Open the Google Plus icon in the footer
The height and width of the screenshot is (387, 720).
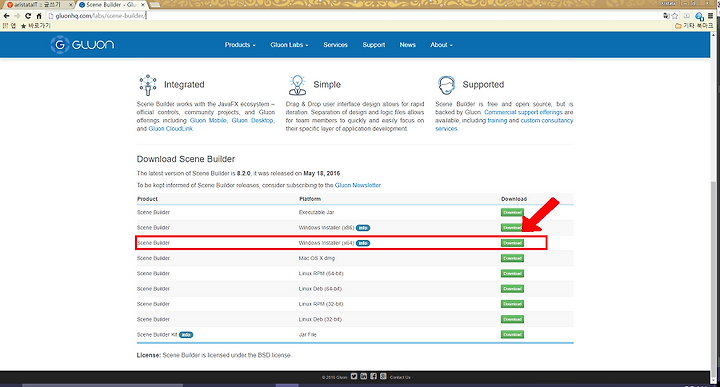[383, 376]
